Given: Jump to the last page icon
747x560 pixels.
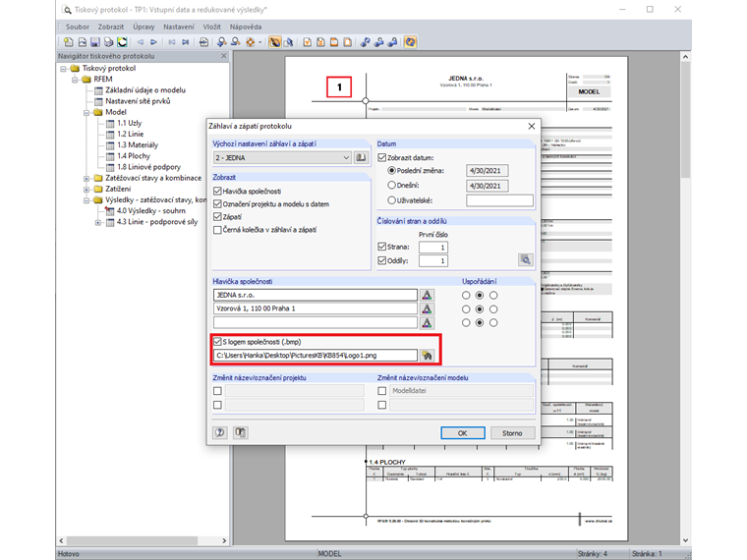Looking at the screenshot, I should (186, 42).
